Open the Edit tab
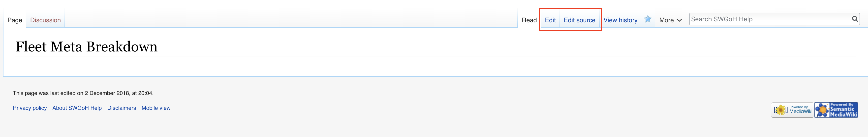This screenshot has height=137, width=868. pyautogui.click(x=550, y=20)
